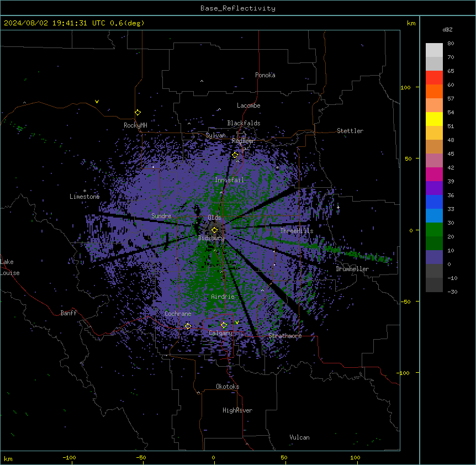Click the yellow station marker above Calgary label

(x=224, y=325)
